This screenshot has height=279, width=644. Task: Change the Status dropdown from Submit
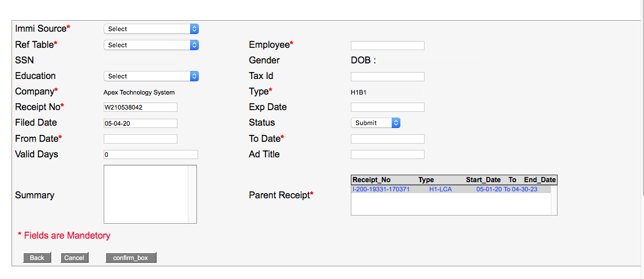click(x=375, y=123)
